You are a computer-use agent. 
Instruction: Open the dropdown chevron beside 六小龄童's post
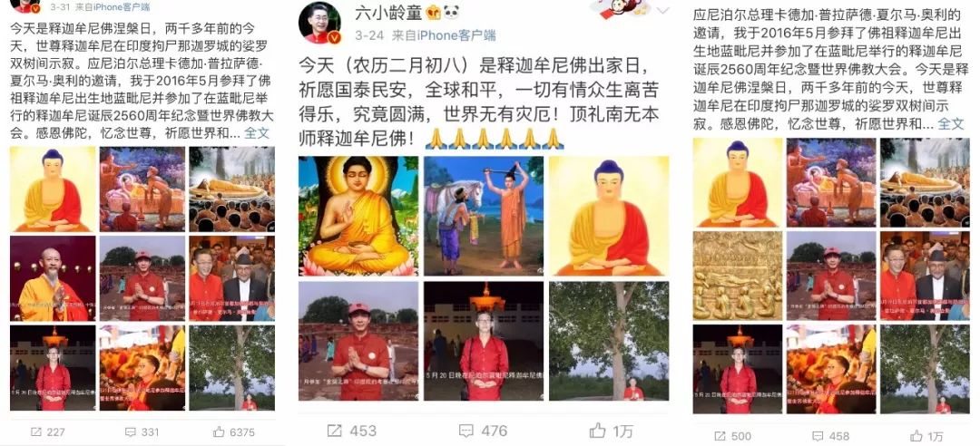point(662,11)
